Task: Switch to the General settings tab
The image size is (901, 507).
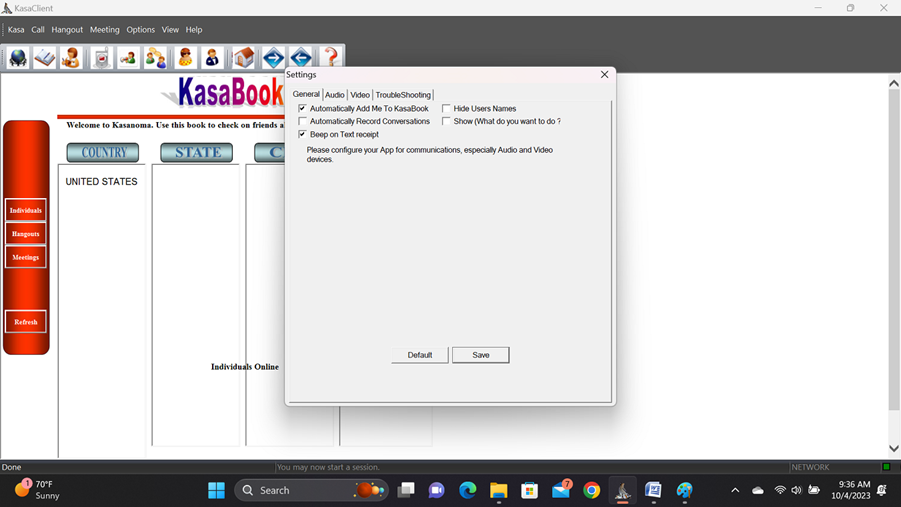Action: pyautogui.click(x=306, y=94)
